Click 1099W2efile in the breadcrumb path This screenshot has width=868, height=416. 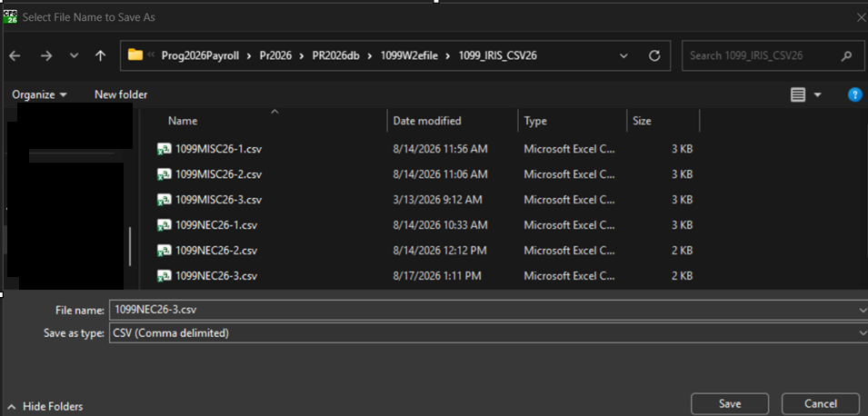[x=411, y=56]
